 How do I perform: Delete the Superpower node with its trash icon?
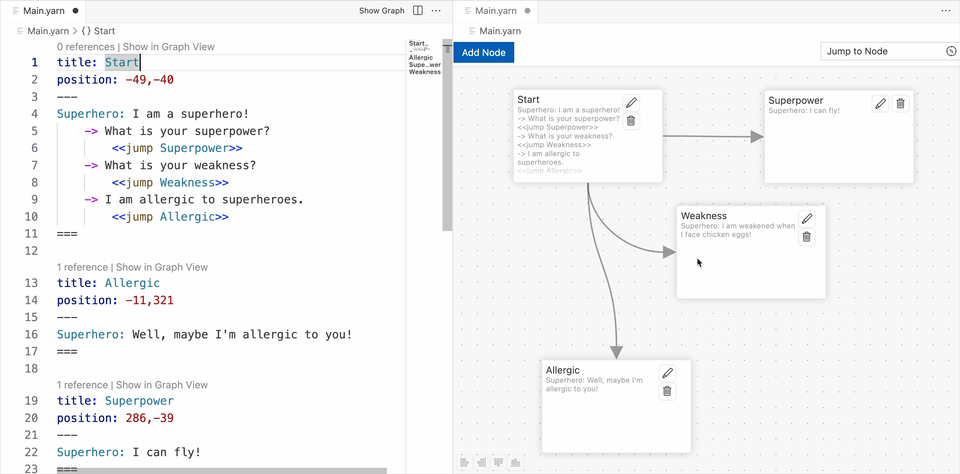coord(900,103)
